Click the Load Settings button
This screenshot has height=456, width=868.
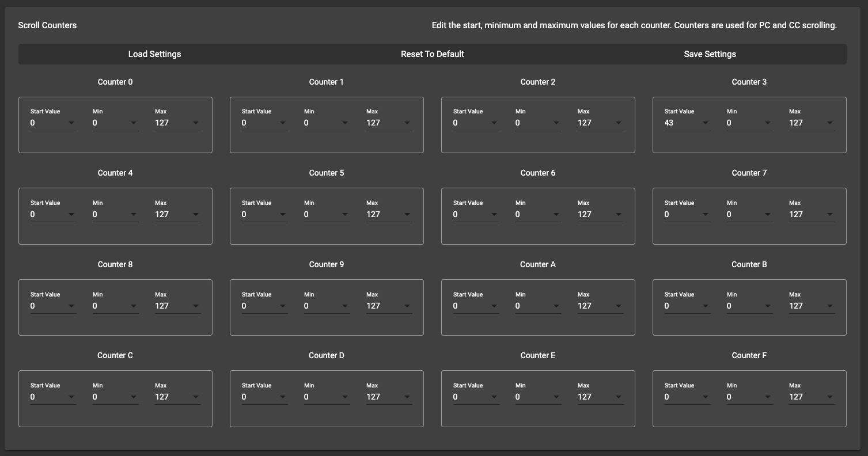click(154, 54)
